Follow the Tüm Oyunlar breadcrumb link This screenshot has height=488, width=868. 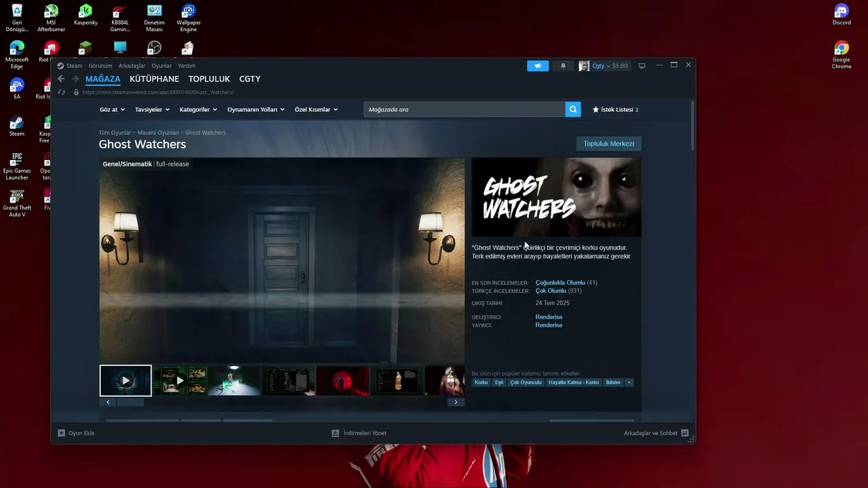tap(115, 133)
